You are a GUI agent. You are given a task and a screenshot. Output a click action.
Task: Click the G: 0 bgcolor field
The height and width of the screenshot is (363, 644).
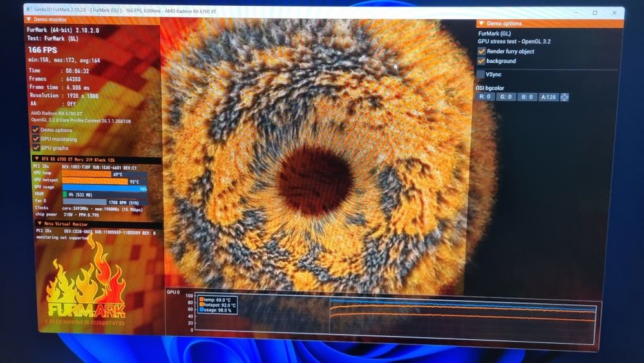point(506,97)
